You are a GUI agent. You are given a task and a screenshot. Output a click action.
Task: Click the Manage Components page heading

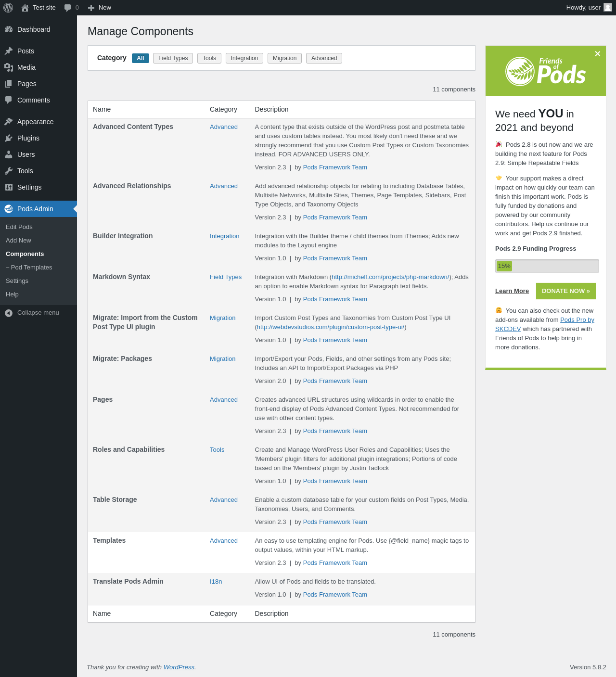click(141, 31)
